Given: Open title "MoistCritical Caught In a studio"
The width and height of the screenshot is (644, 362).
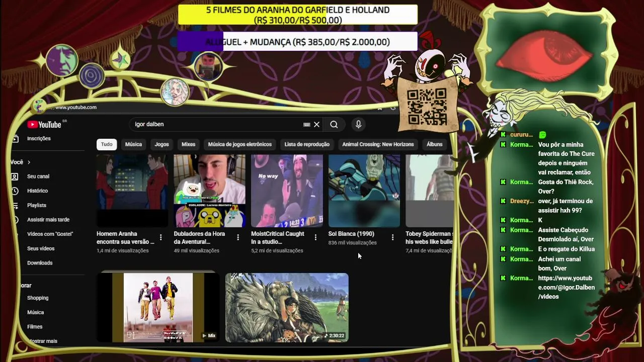Looking at the screenshot, I should pos(278,238).
